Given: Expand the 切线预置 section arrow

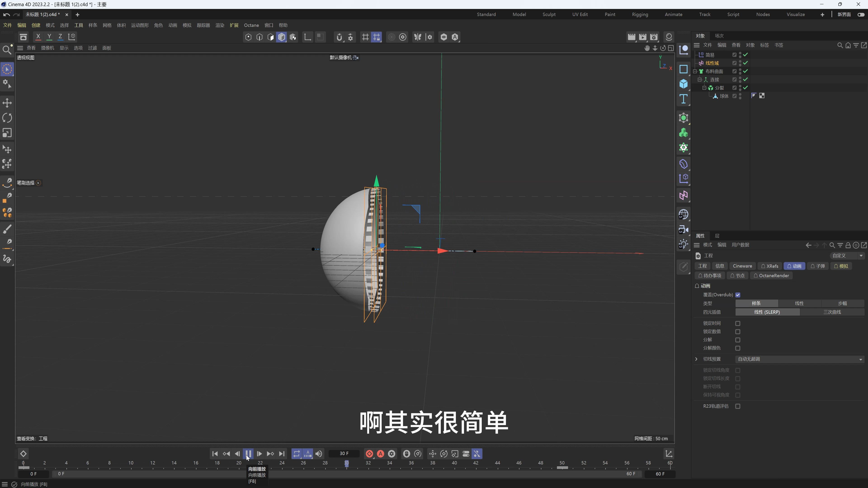Looking at the screenshot, I should tap(696, 359).
